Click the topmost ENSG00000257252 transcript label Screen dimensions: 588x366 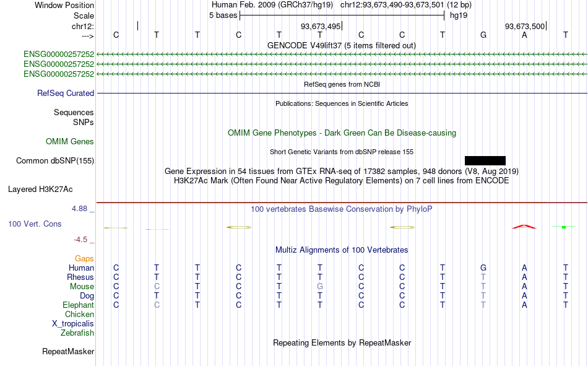coord(59,54)
